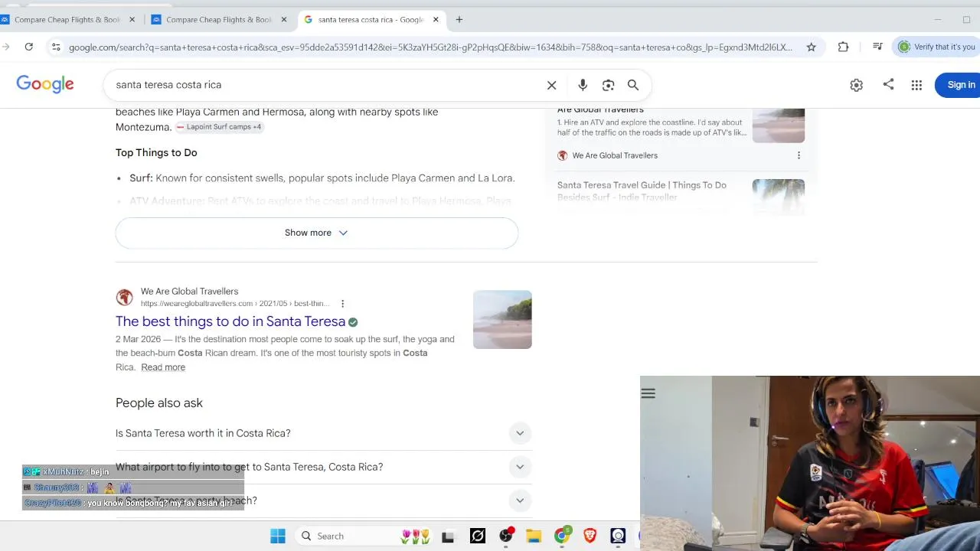Open the site information icon in address bar
The height and width of the screenshot is (551, 980).
pyautogui.click(x=56, y=47)
